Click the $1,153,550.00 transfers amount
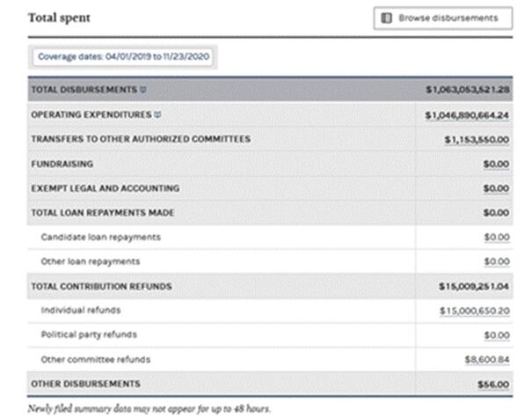 coord(477,139)
